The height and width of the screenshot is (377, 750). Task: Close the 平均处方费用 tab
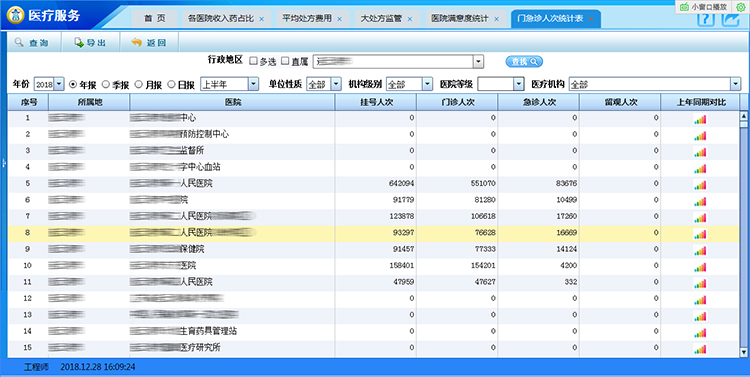tap(339, 19)
